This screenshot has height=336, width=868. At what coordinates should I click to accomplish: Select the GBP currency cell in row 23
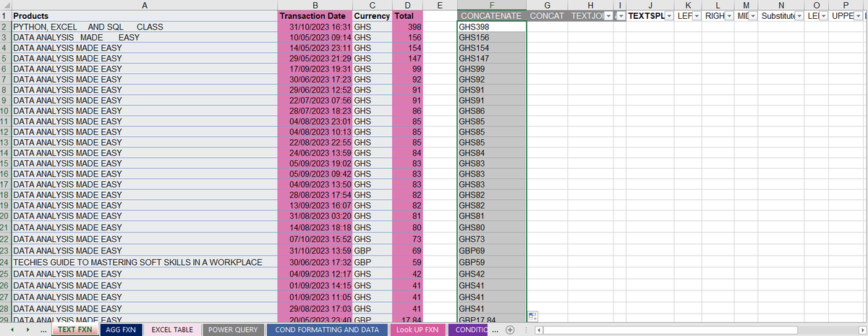(x=372, y=250)
